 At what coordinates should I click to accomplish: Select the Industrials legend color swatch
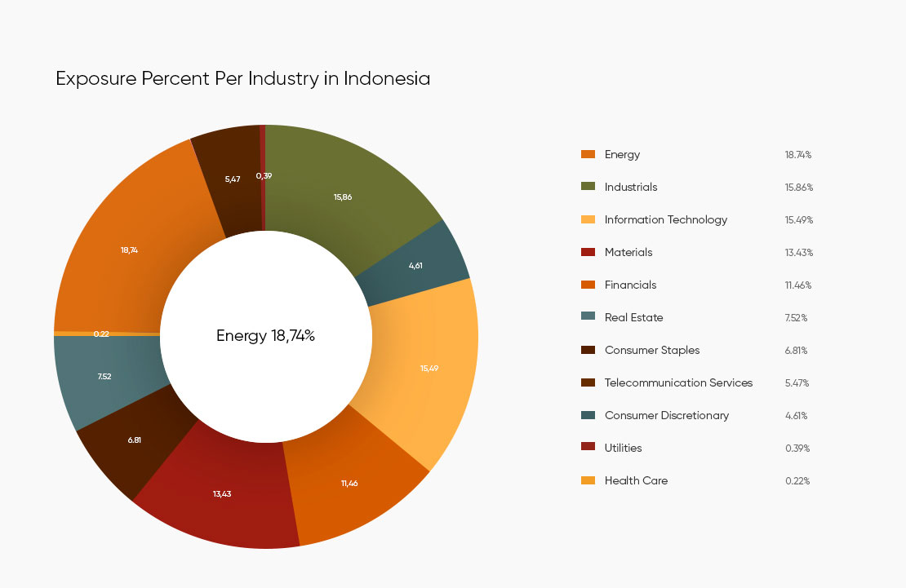(x=588, y=187)
